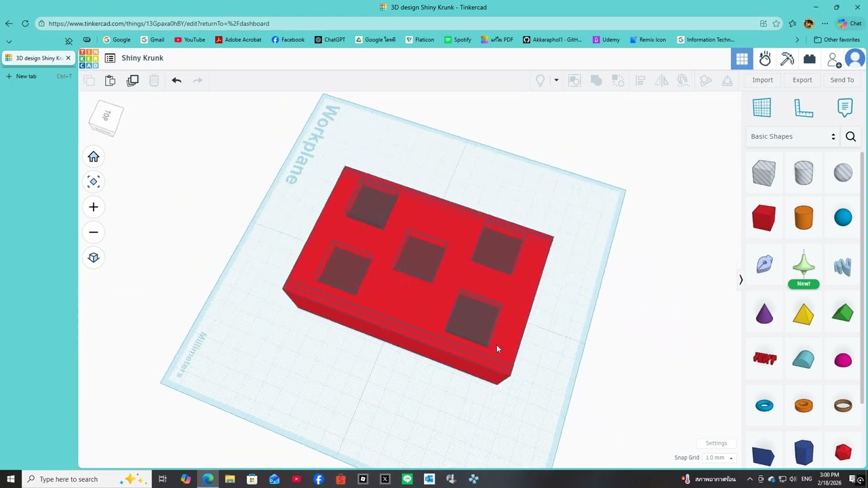Pick the green Roof shape
Image resolution: width=868 pixels, height=488 pixels.
click(842, 313)
